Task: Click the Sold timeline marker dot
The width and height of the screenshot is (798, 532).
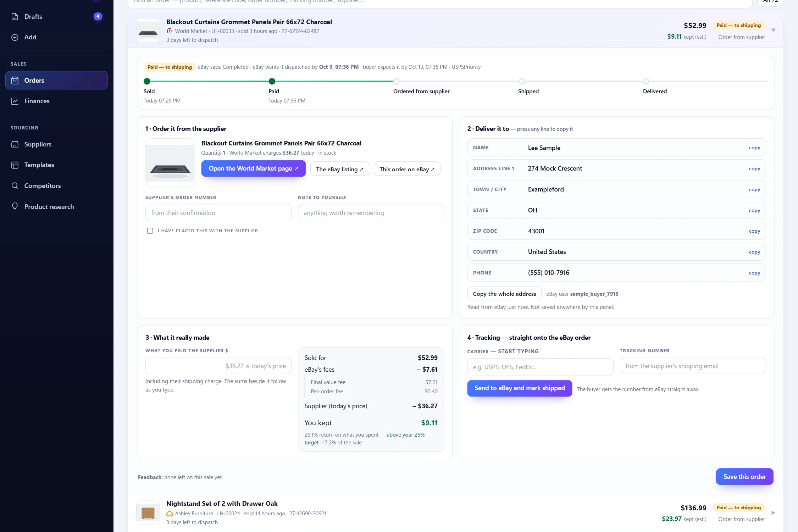Action: [x=147, y=82]
